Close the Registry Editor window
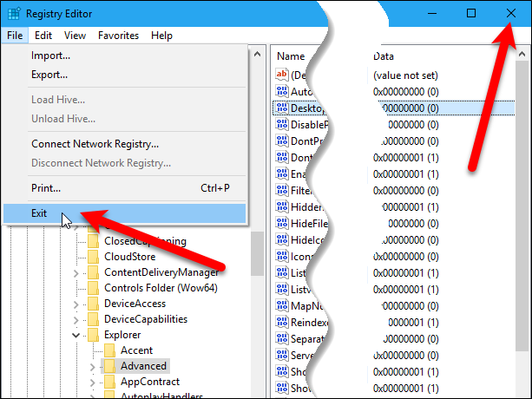The image size is (532, 399). click(x=510, y=14)
